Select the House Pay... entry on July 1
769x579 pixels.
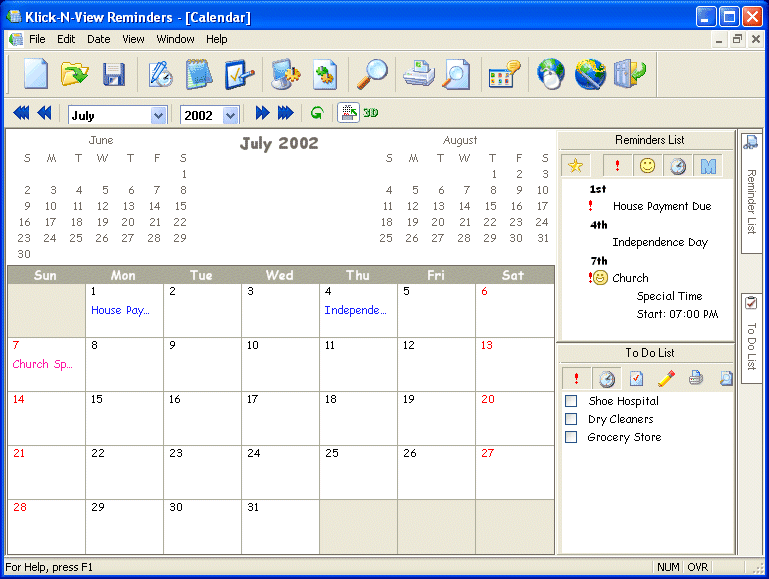click(x=120, y=310)
